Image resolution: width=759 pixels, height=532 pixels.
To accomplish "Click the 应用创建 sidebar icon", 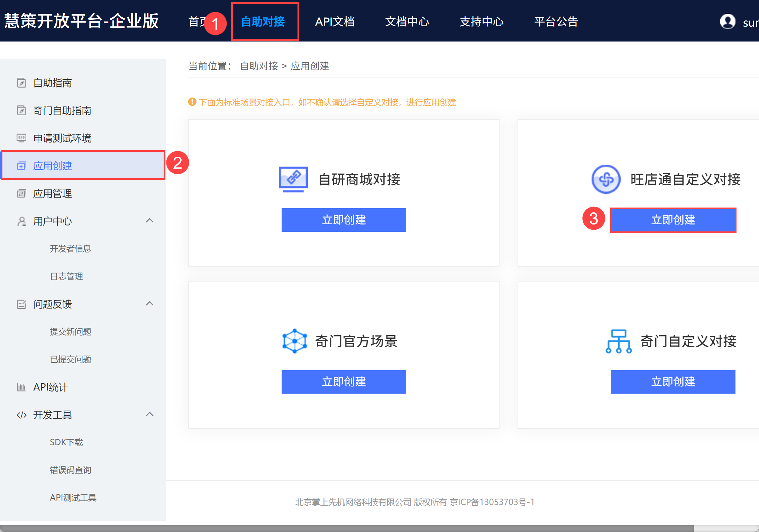I will coord(21,166).
